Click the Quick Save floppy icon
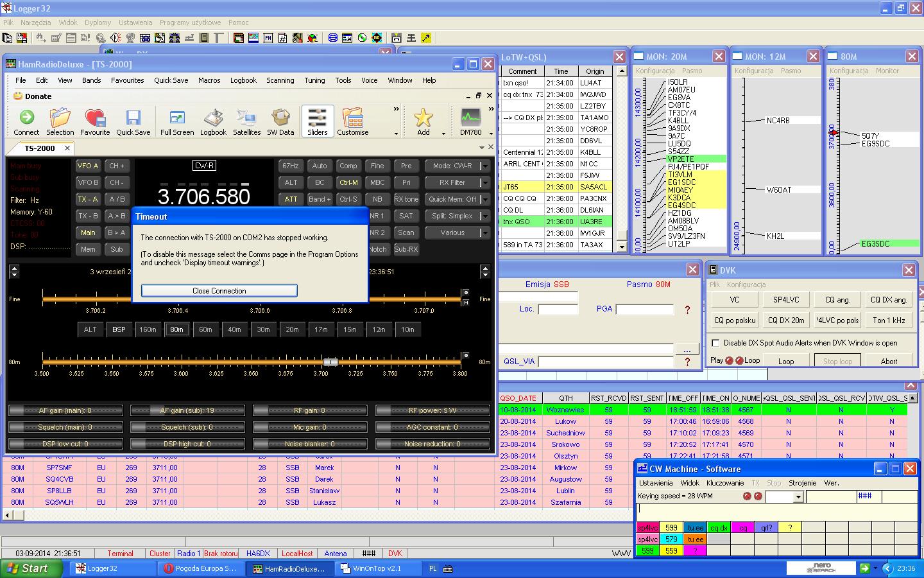 click(133, 121)
